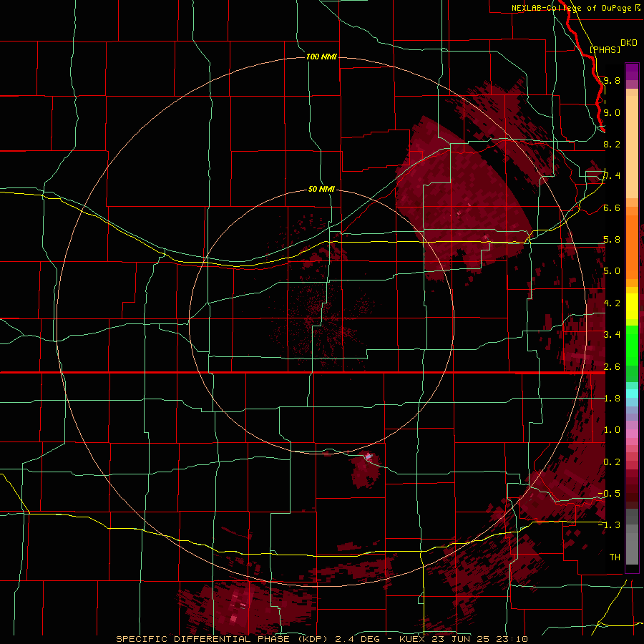The image size is (644, 644).
Task: Click the -0.5 legend value
Action: click(x=609, y=494)
